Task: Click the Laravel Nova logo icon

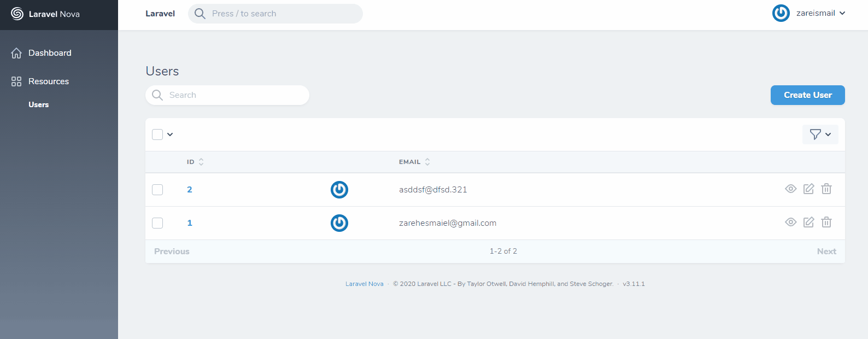Action: [x=17, y=14]
